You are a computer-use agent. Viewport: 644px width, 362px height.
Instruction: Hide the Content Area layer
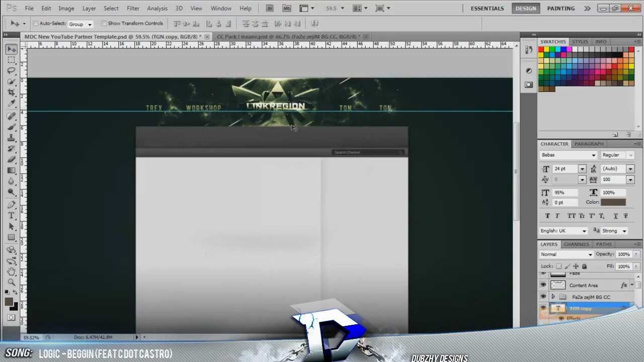point(543,285)
